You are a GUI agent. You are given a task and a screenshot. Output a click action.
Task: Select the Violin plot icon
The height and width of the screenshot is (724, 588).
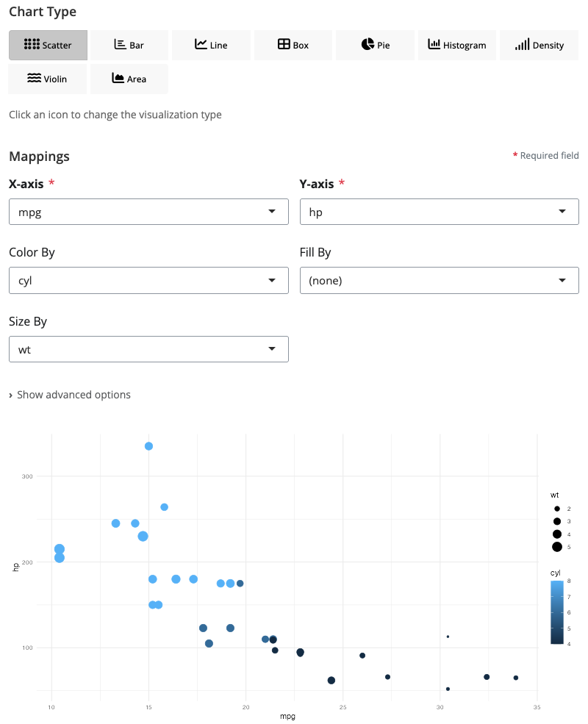coord(34,79)
